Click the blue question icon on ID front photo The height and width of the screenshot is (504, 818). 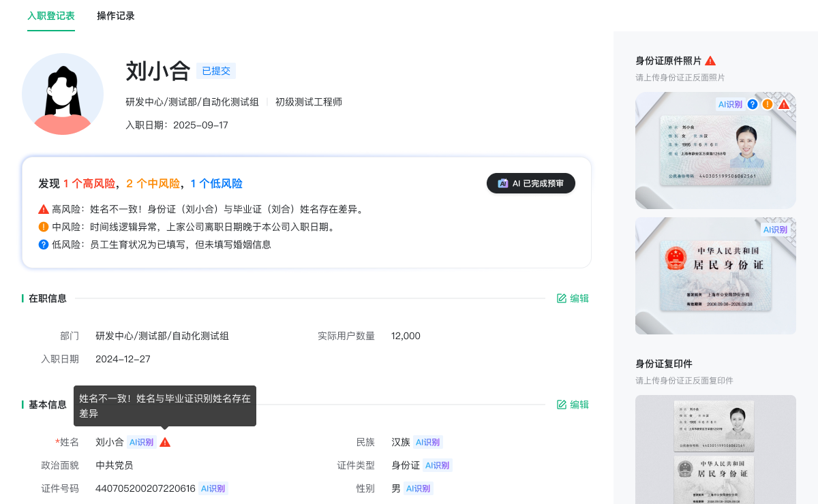point(752,104)
